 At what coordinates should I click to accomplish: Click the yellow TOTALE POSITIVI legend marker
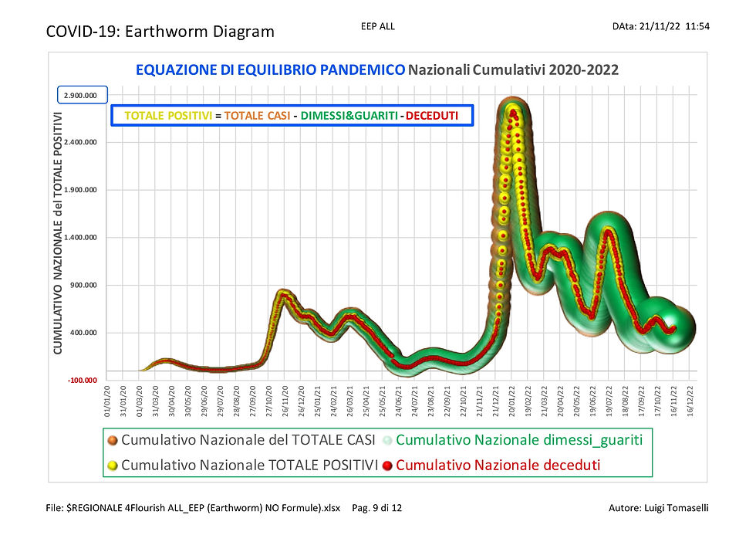113,466
